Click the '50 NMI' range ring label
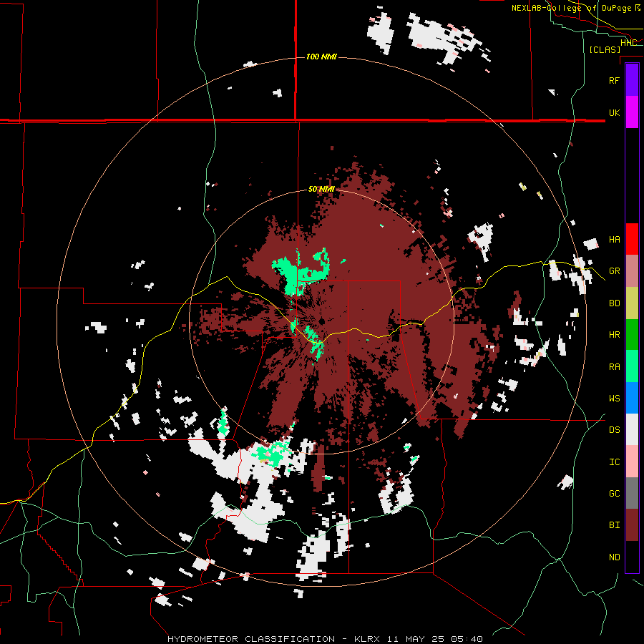The width and height of the screenshot is (644, 644). (321, 190)
